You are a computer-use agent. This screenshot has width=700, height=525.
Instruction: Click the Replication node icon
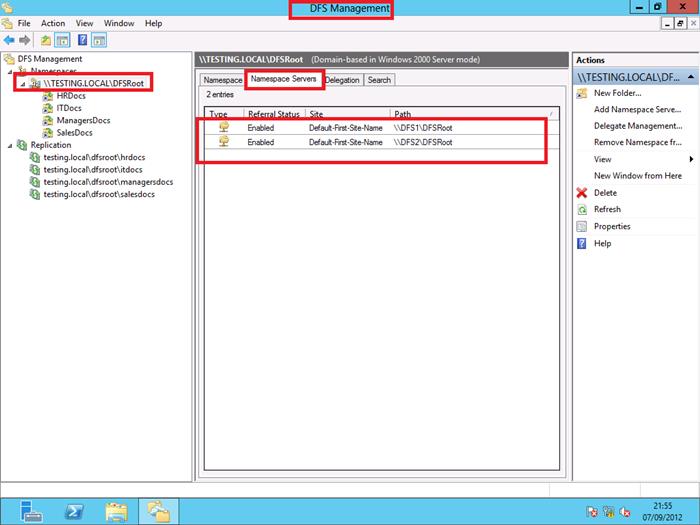(x=22, y=145)
